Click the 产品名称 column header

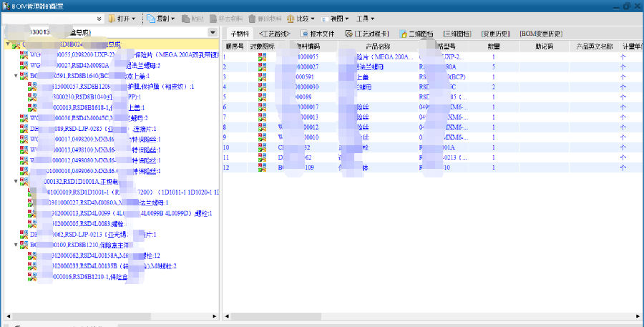[x=374, y=46]
